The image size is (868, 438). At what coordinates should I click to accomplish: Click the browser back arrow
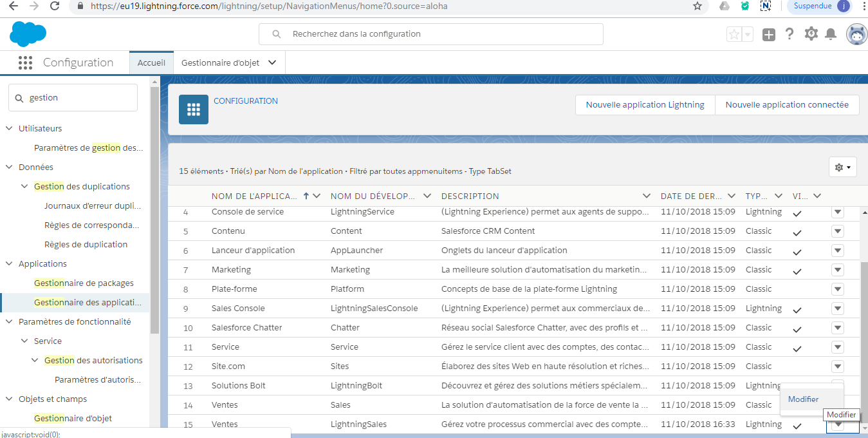14,6
